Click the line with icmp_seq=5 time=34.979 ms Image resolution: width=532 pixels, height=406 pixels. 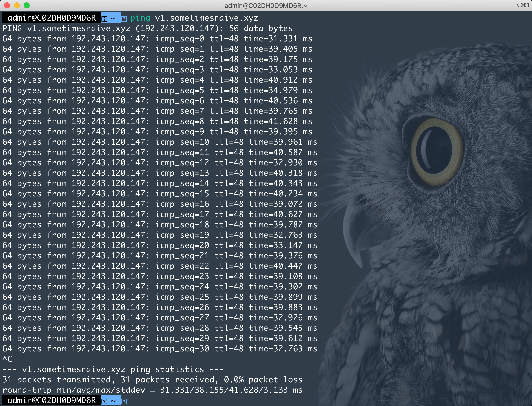(157, 90)
